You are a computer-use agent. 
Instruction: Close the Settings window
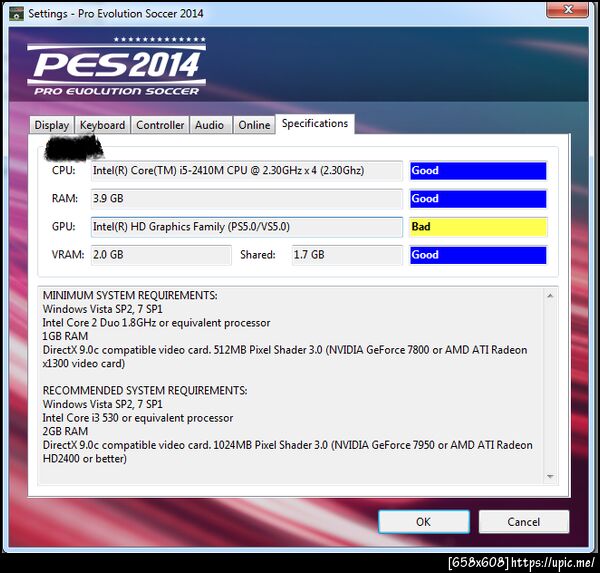(x=567, y=9)
